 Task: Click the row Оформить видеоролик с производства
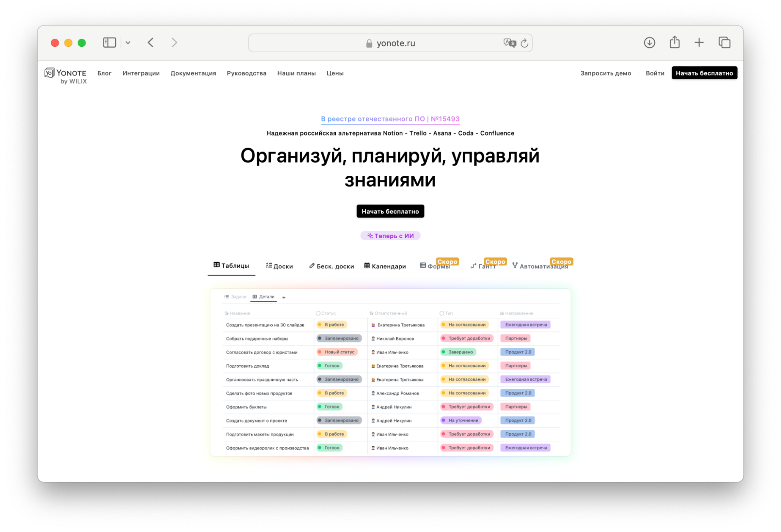[391, 448]
